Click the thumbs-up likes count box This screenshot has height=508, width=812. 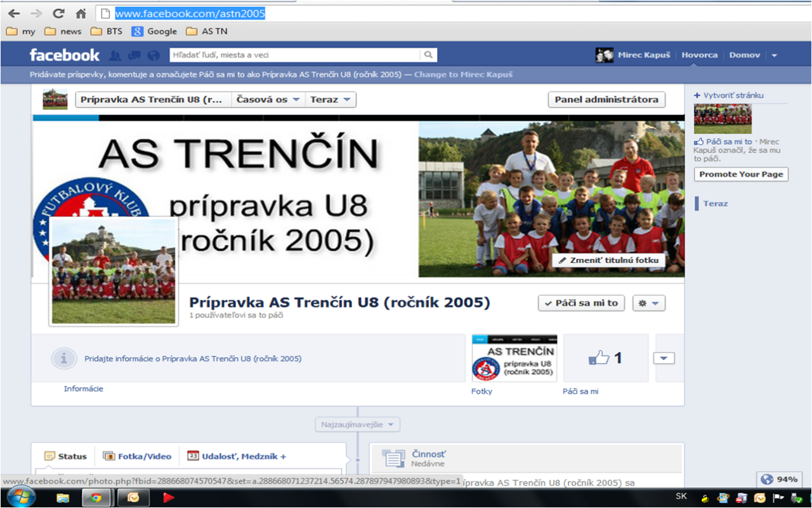[605, 358]
